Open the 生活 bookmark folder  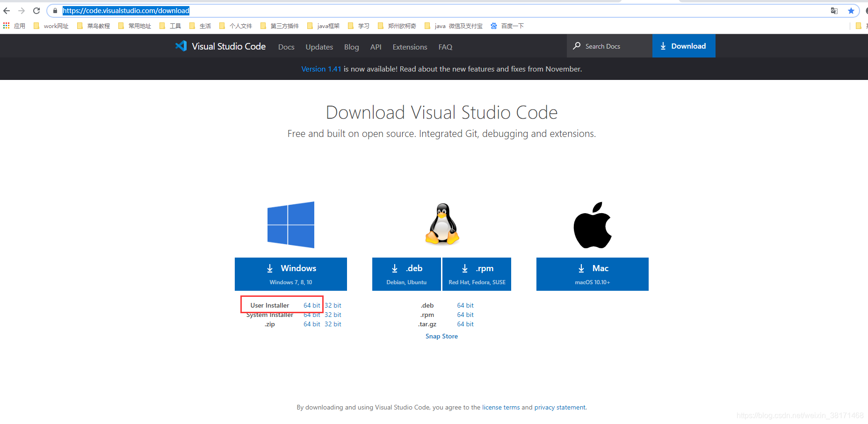pyautogui.click(x=200, y=26)
